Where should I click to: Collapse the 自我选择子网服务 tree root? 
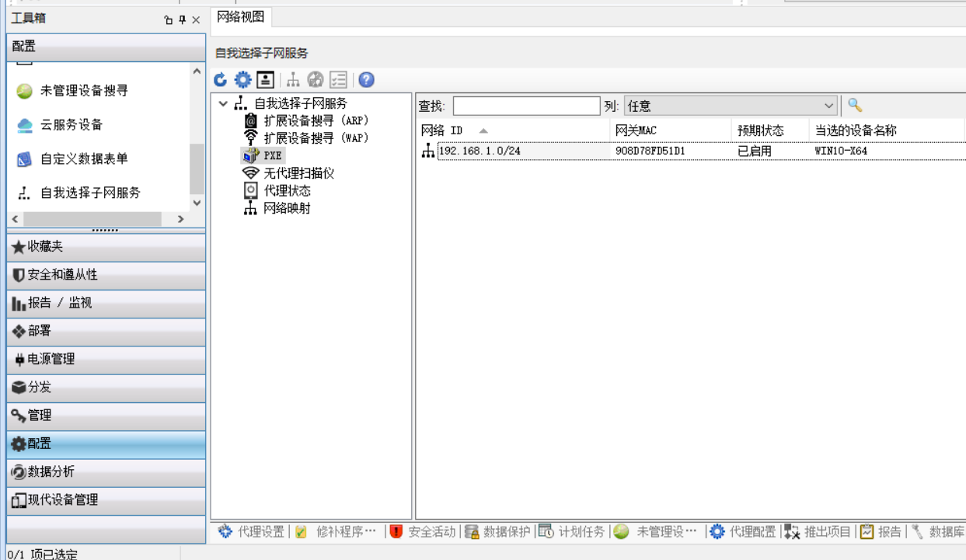point(224,103)
